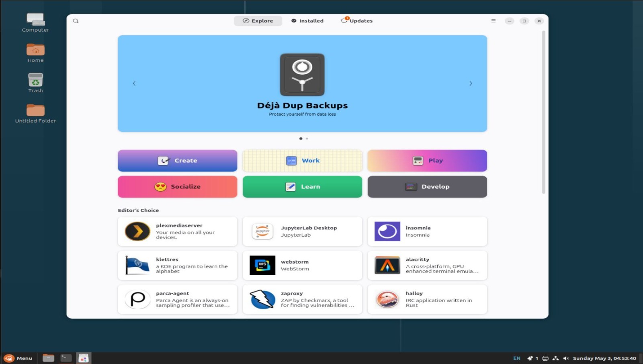Open the plexmediaserver app name
Screen dimensions: 643x364
click(179, 225)
